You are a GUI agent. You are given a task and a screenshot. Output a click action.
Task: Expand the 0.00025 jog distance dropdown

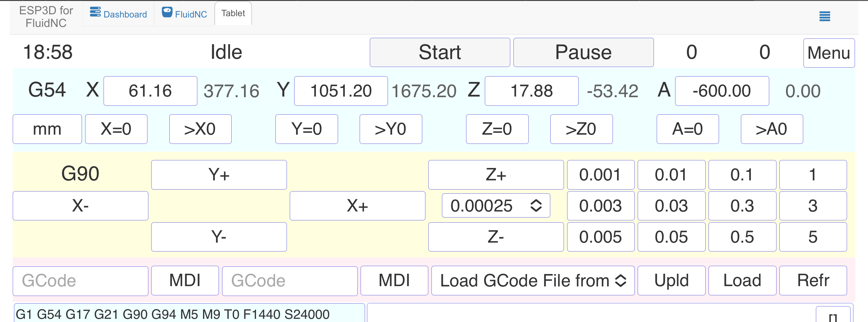pyautogui.click(x=496, y=205)
